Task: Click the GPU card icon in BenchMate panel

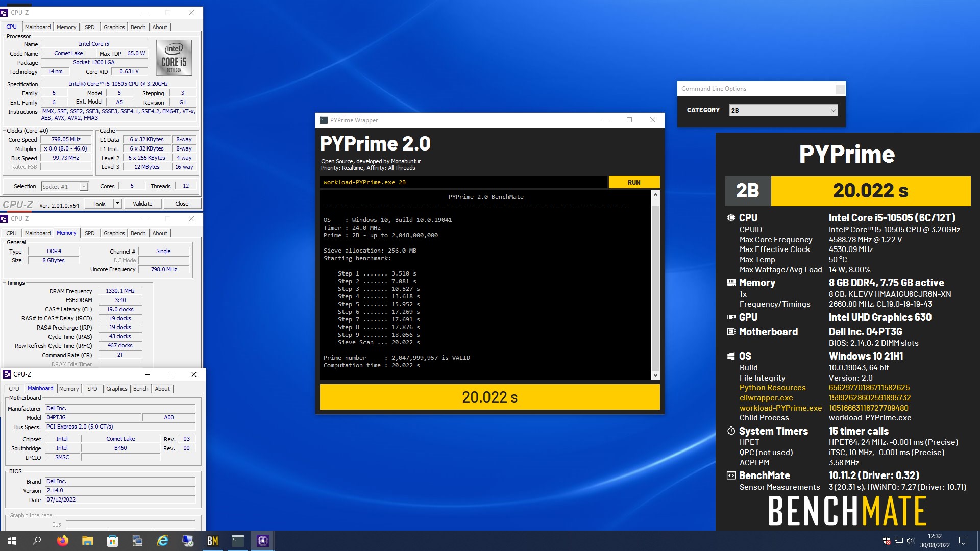Action: (731, 317)
